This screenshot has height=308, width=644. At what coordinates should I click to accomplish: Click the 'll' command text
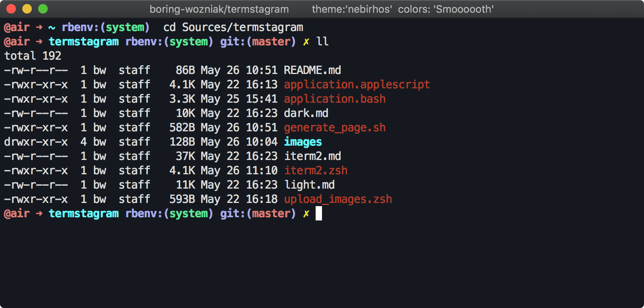(x=322, y=41)
